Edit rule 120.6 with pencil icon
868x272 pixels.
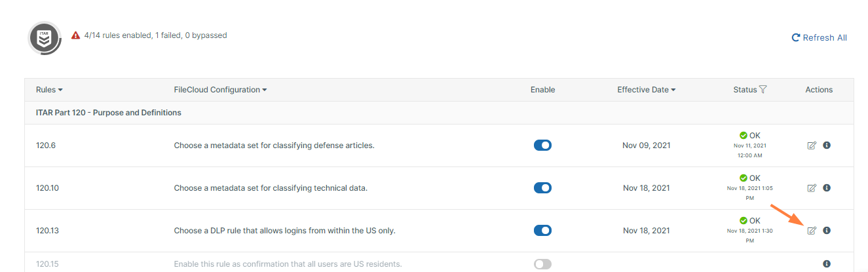click(812, 146)
